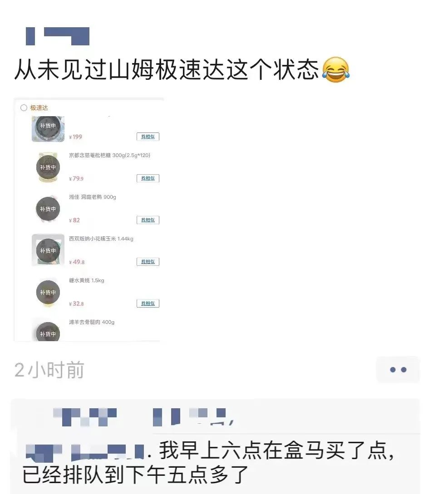Select the 极速达 radio button
The image size is (448, 494).
pos(24,108)
